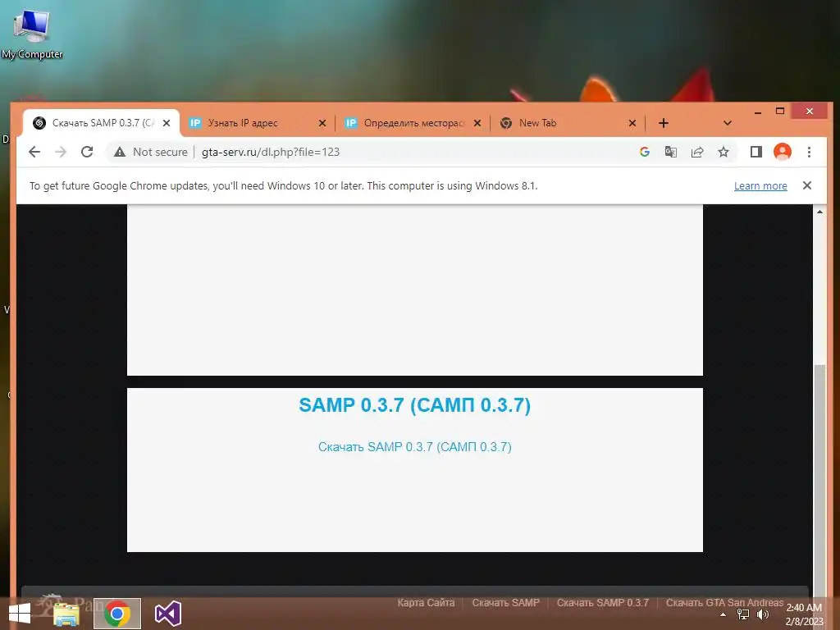Open the Chrome profile avatar
The width and height of the screenshot is (840, 630).
click(x=782, y=152)
